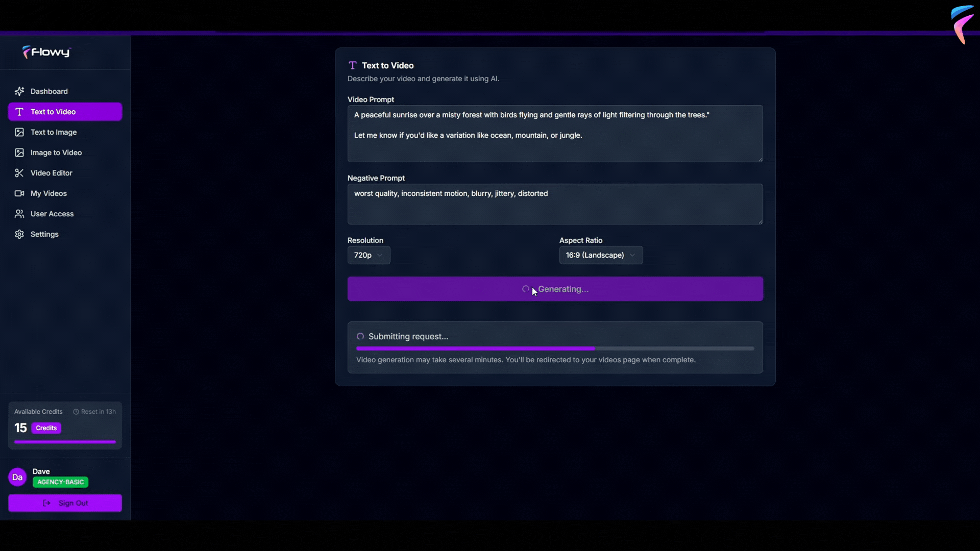Click the 'Video Prompt' label
Viewport: 980px width, 551px height.
(371, 99)
